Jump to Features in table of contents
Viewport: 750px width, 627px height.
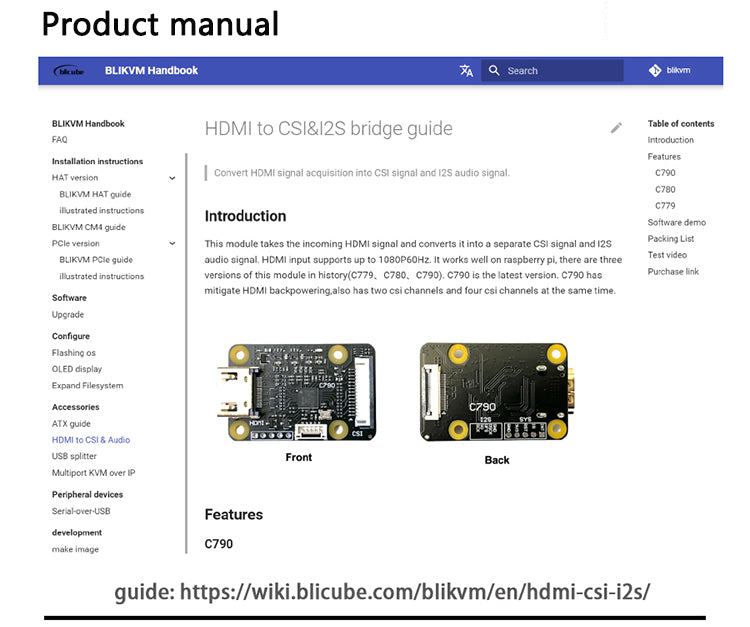point(664,157)
